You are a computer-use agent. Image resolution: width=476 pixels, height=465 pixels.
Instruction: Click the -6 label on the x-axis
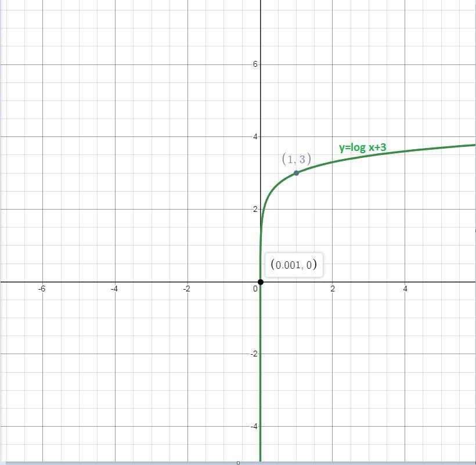click(x=42, y=289)
